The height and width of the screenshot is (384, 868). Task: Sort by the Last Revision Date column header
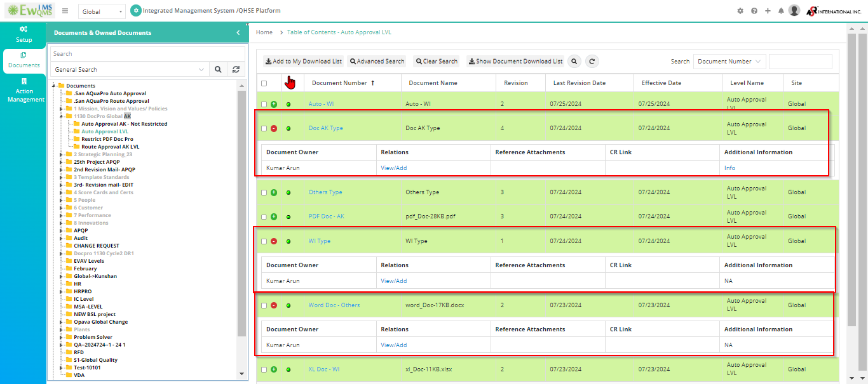tap(580, 83)
